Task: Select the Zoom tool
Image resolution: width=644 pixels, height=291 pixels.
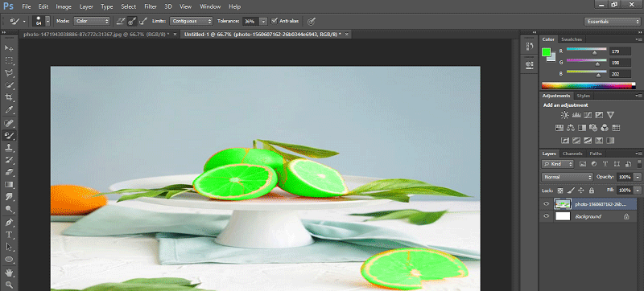Action: (9, 285)
